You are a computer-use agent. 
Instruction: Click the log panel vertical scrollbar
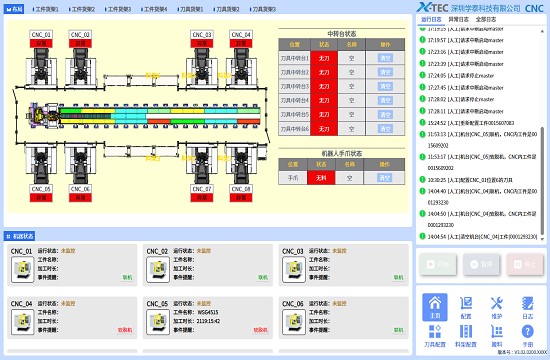pyautogui.click(x=542, y=181)
